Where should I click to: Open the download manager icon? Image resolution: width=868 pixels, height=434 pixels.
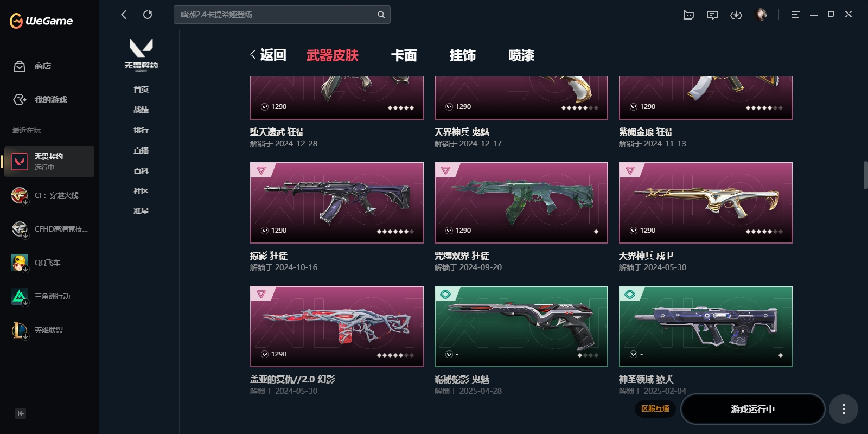[x=736, y=15]
